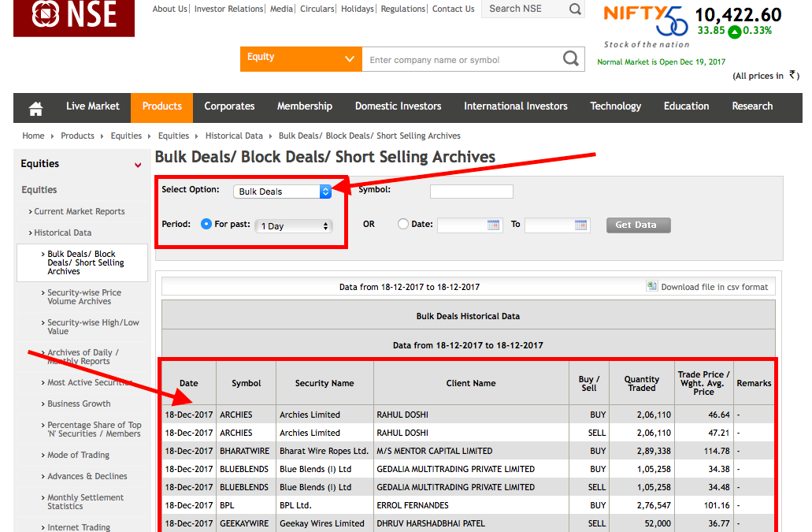Viewport: 812px width, 532px height.
Task: Click the Quantity Traded column header
Action: [x=642, y=383]
